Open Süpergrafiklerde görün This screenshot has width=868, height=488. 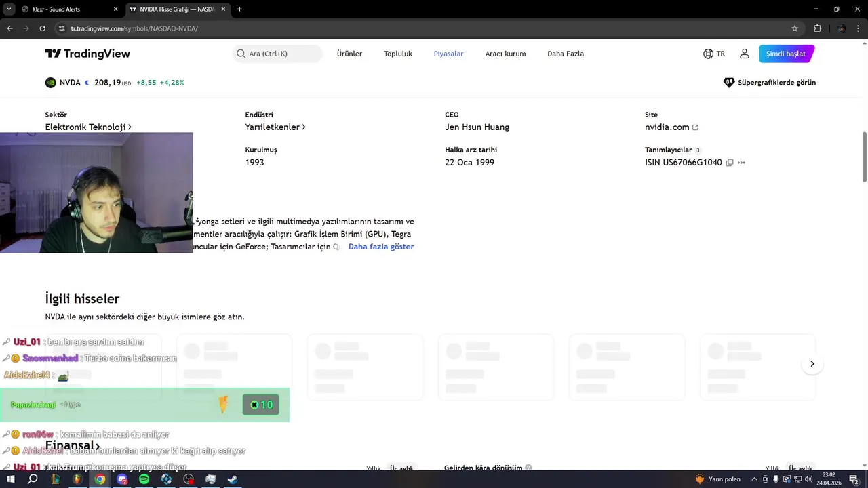[x=770, y=83]
